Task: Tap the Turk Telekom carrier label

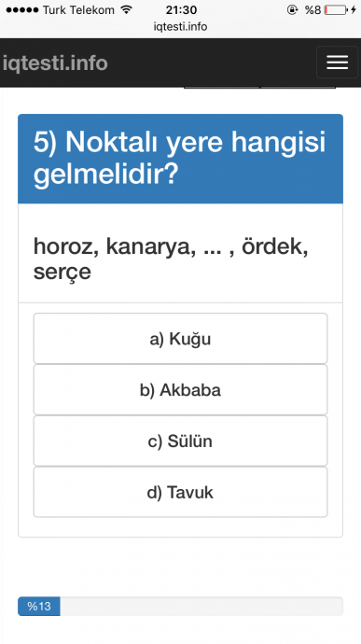Action: point(78,10)
